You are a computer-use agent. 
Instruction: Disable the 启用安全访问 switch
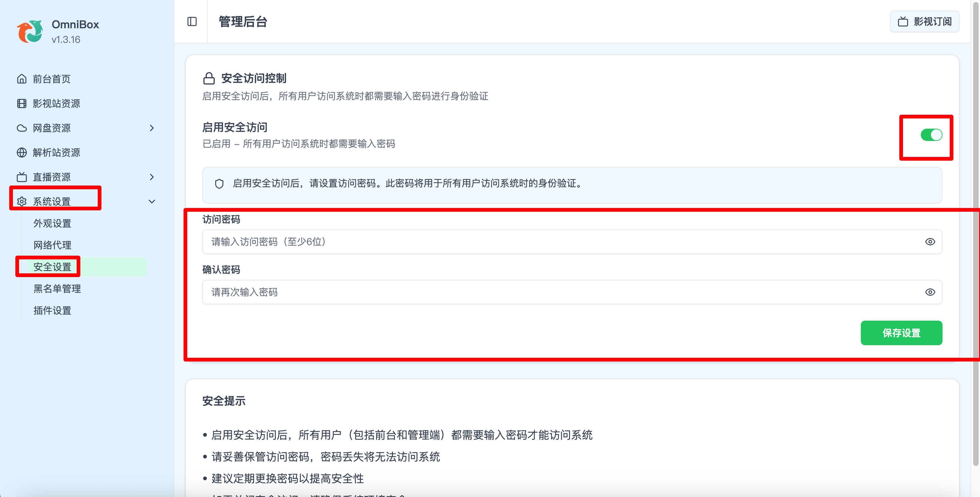931,135
